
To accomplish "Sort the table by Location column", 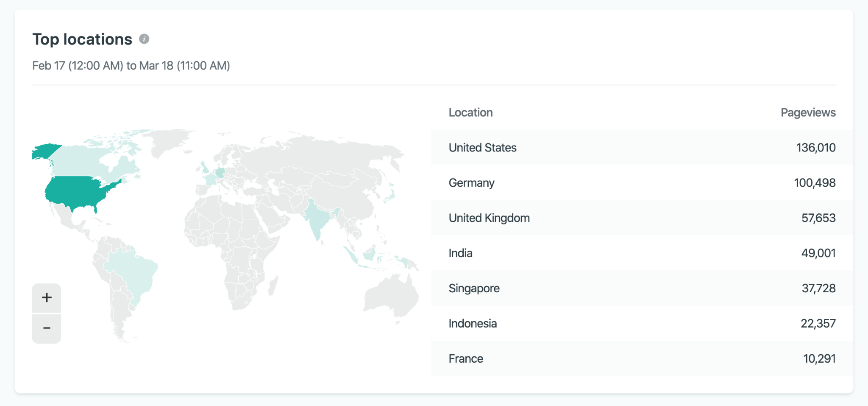I will 470,112.
